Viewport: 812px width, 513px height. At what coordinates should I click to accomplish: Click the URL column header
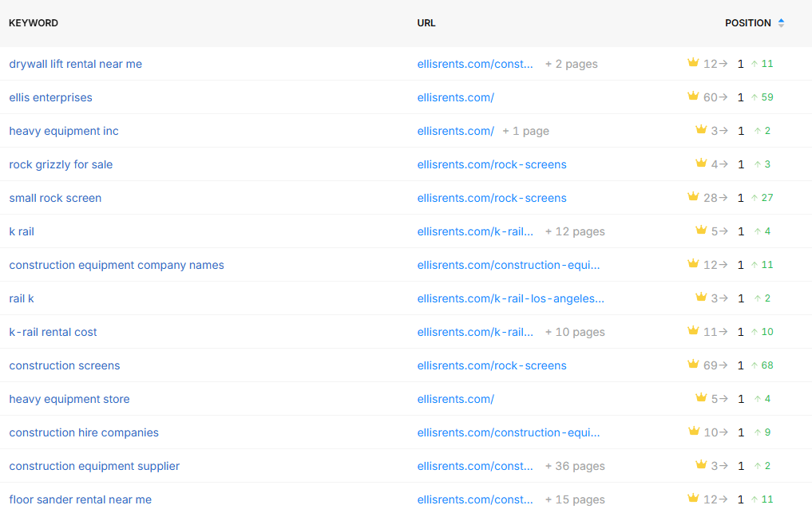[426, 23]
